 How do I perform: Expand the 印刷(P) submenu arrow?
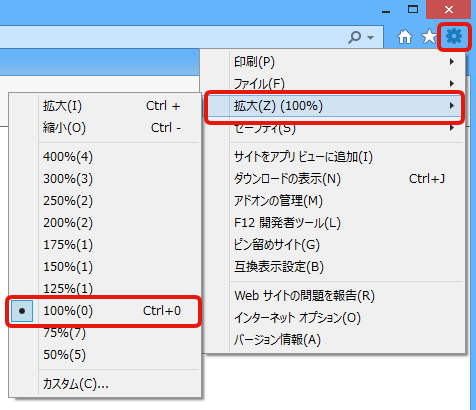tap(452, 61)
